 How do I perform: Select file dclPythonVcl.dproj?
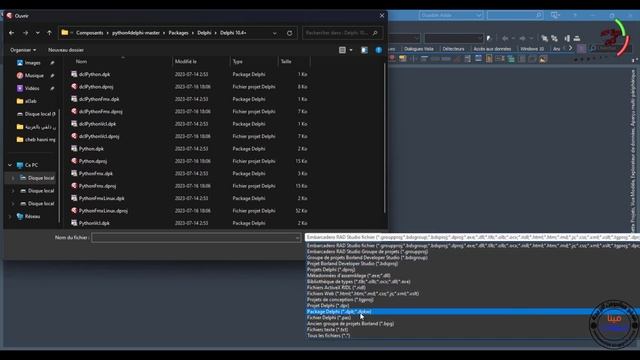(x=99, y=136)
